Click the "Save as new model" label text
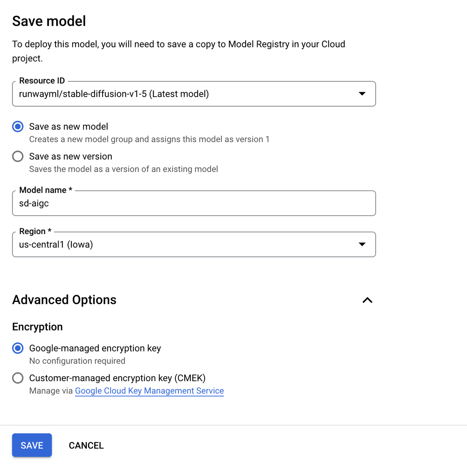 [68, 126]
